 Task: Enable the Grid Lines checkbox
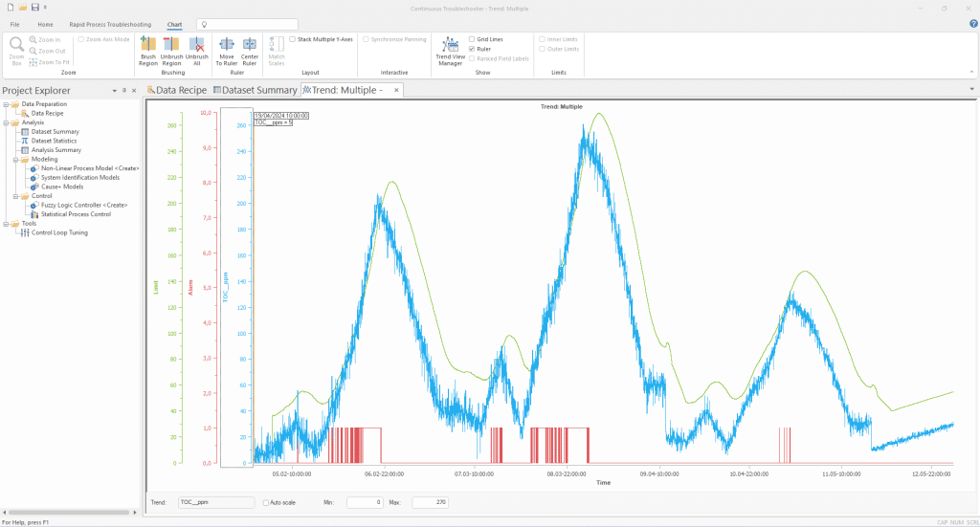pyautogui.click(x=471, y=39)
